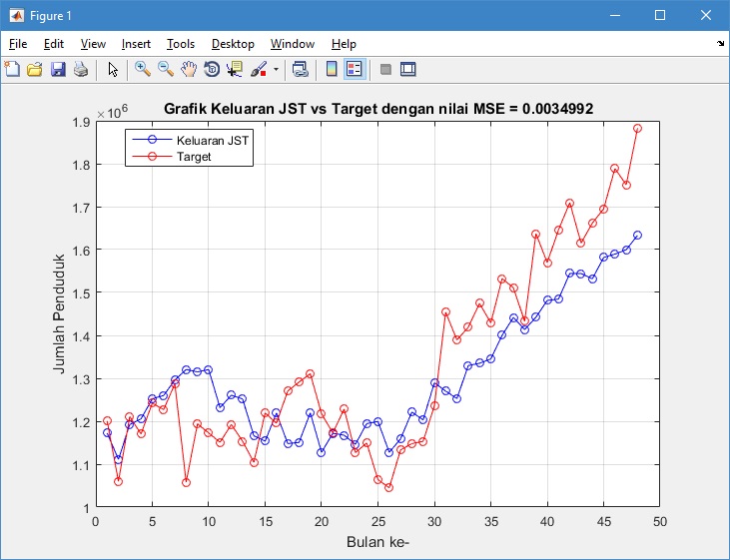Expand the Brush tool color dropdown arrow
This screenshot has height=560, width=730.
276,70
